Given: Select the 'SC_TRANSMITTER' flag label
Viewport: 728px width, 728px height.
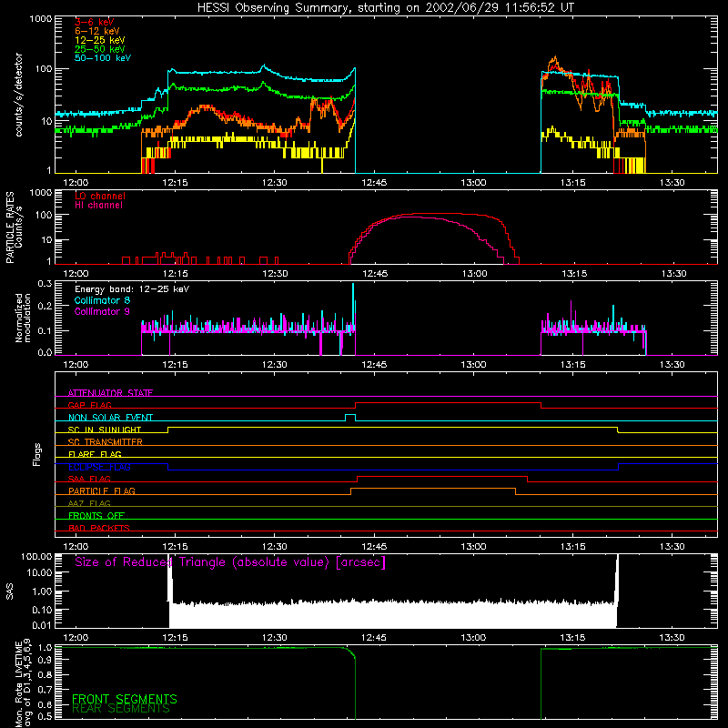Looking at the screenshot, I should pyautogui.click(x=106, y=442).
